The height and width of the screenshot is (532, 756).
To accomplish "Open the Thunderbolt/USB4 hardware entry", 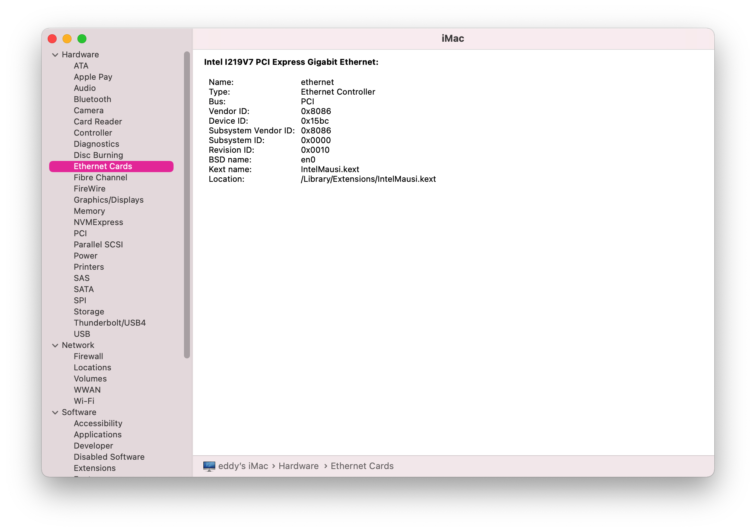I will [x=109, y=323].
